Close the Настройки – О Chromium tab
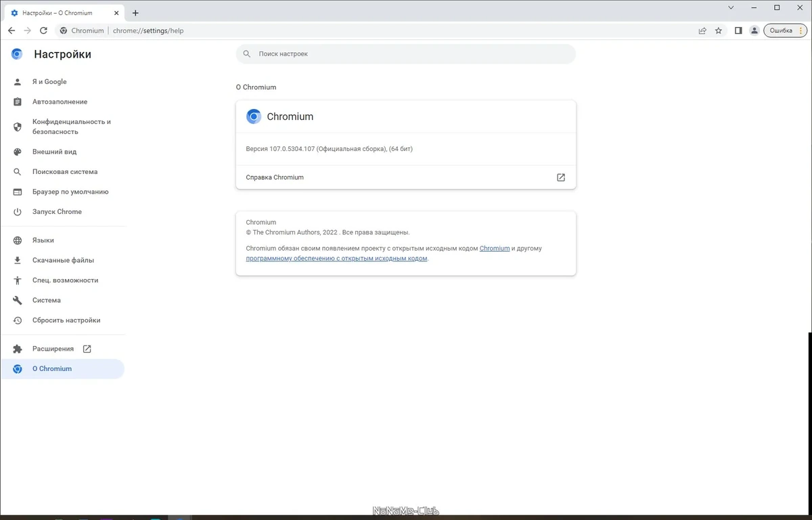This screenshot has height=520, width=812. pos(118,13)
